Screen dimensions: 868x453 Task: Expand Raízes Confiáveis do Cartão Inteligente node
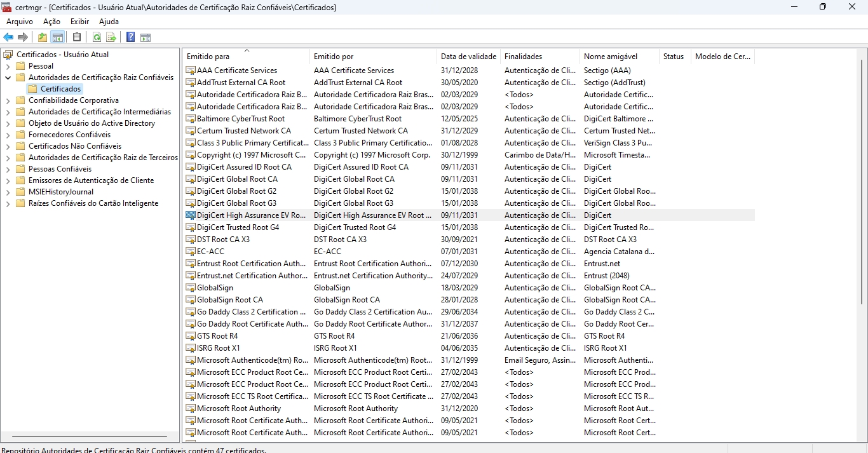tap(8, 203)
